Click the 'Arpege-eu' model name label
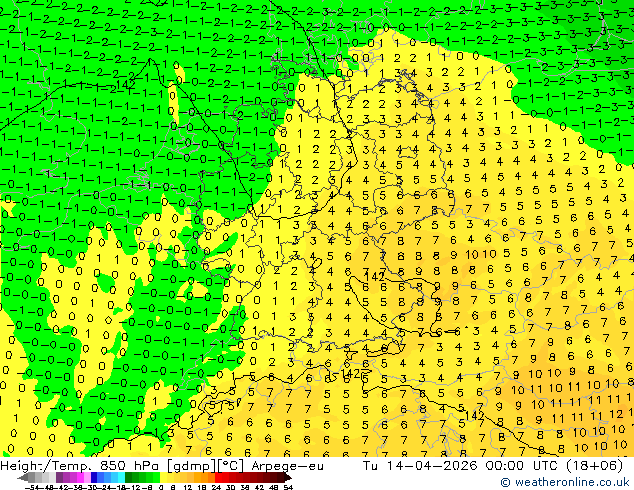634x490 pixels. 287,466
